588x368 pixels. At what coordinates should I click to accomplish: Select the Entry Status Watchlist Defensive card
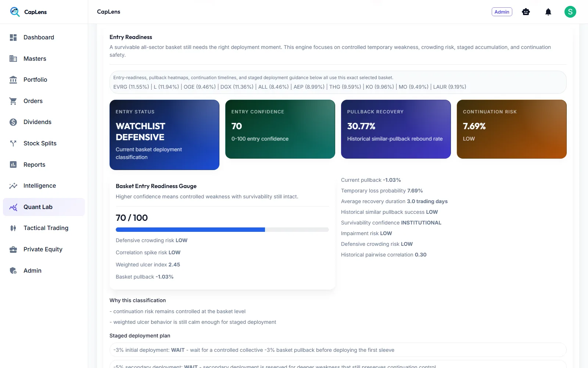(164, 135)
